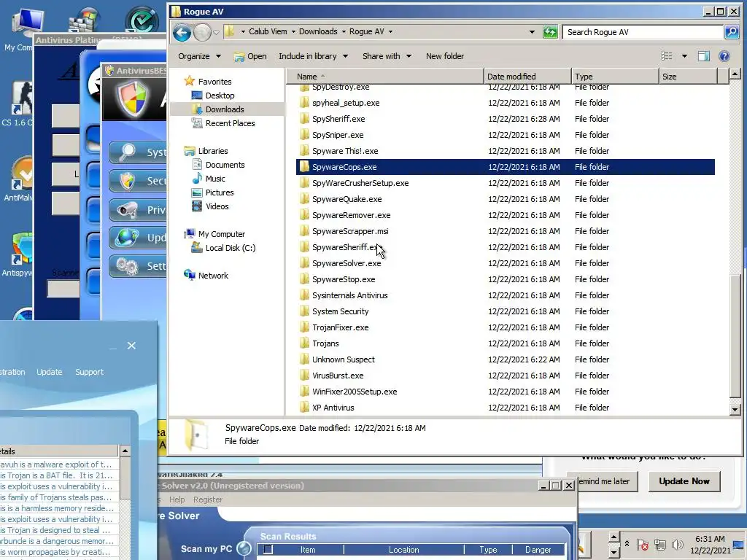
Task: Open the AntivirusBEST Privacy camera button
Action: [x=138, y=209]
